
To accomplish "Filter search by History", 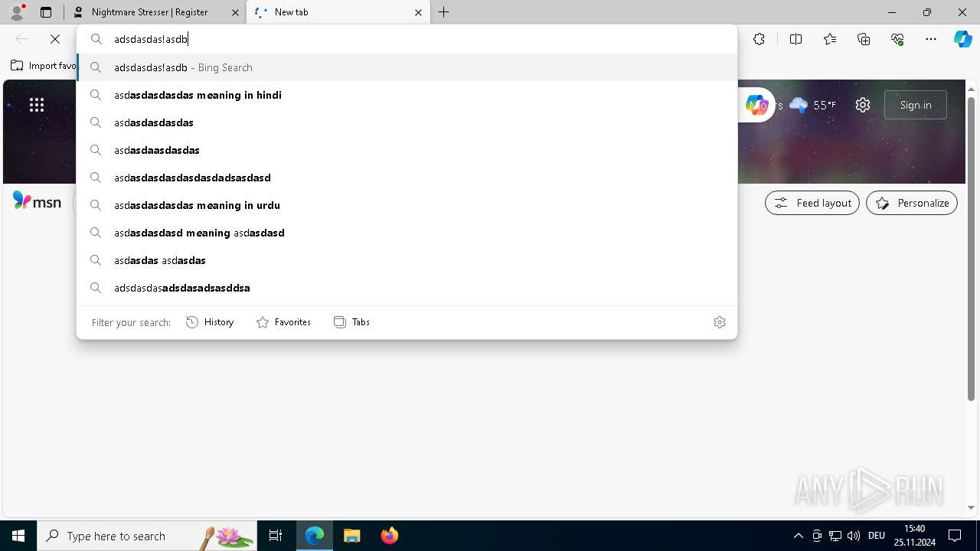I will coord(210,322).
